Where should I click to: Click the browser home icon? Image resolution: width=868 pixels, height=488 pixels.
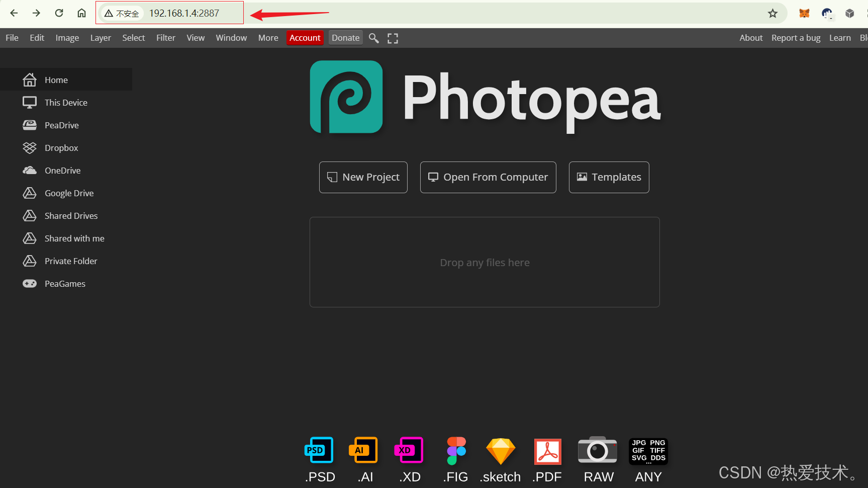[81, 13]
